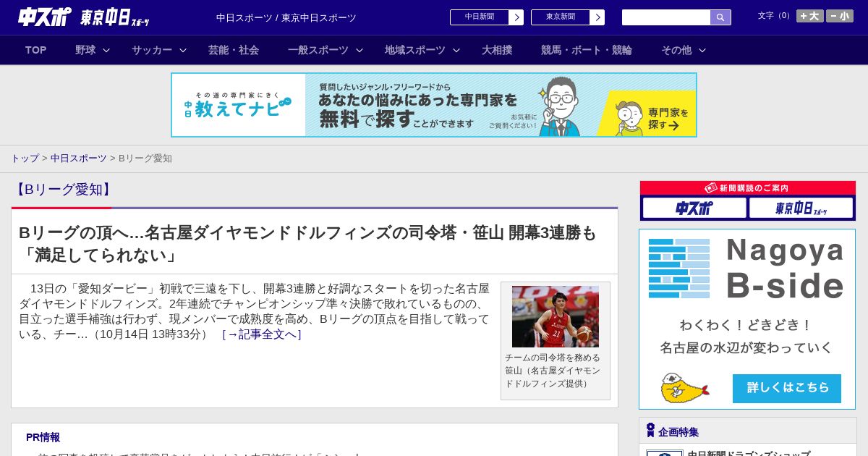The width and height of the screenshot is (868, 456).
Task: Click arrow next to 中日新聞 button
Action: pyautogui.click(x=516, y=17)
